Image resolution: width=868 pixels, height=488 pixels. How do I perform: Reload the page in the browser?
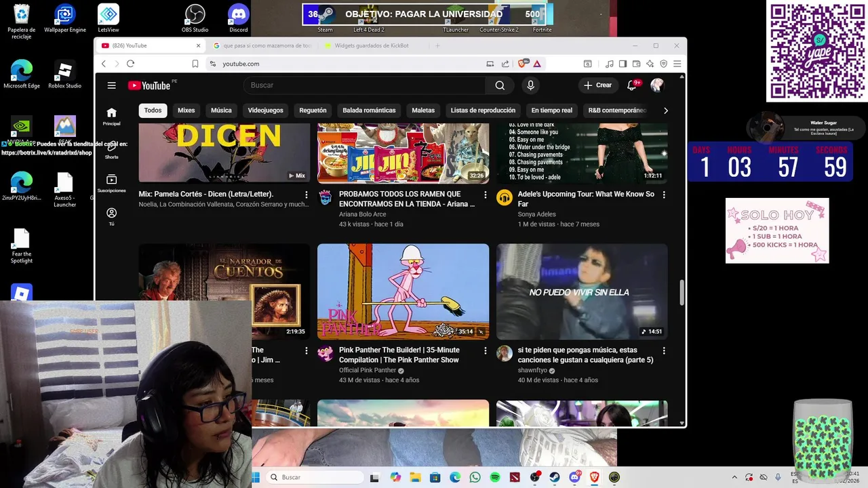click(x=130, y=64)
